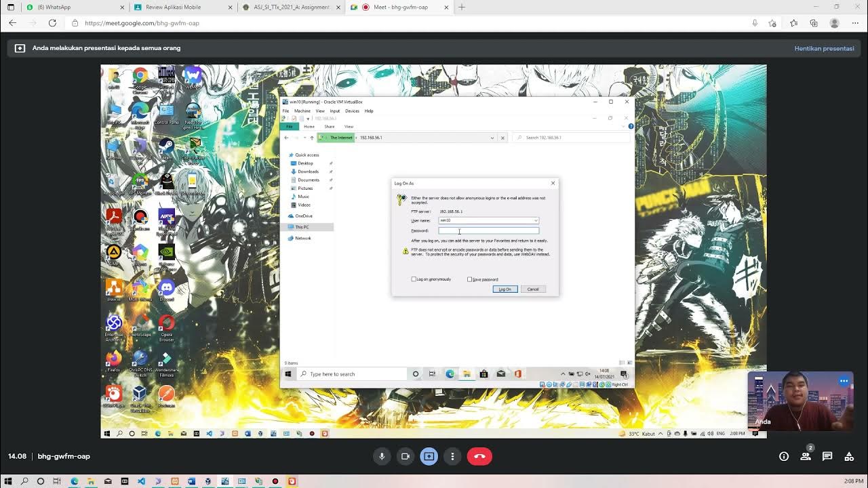Image resolution: width=868 pixels, height=488 pixels.
Task: Open VirtualBox Input menu
Action: pyautogui.click(x=335, y=110)
